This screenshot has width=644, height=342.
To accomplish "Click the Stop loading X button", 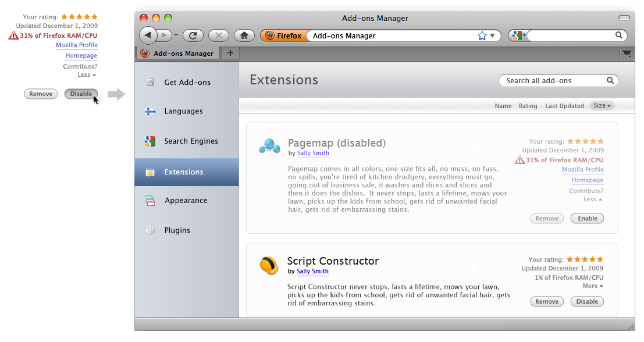I will 219,35.
